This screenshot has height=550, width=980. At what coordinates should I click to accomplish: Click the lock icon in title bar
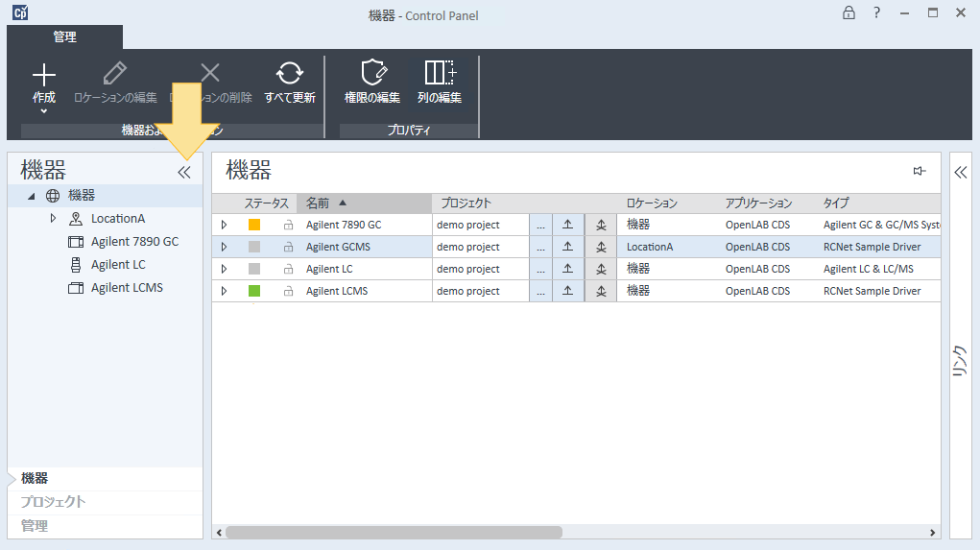tap(849, 12)
